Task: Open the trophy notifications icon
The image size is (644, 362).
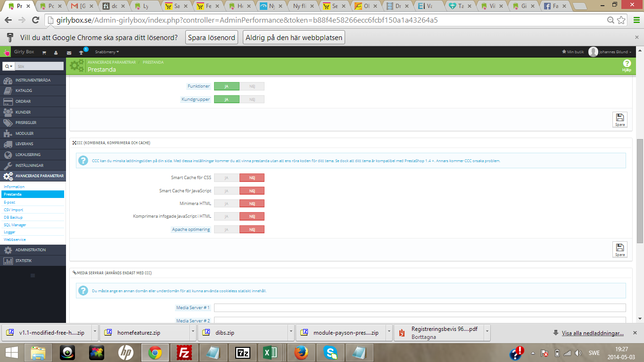Action: (81, 52)
